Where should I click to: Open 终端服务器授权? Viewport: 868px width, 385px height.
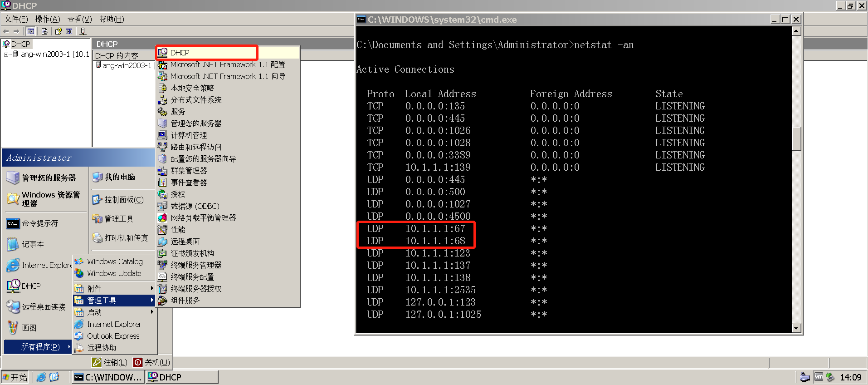[228, 289]
